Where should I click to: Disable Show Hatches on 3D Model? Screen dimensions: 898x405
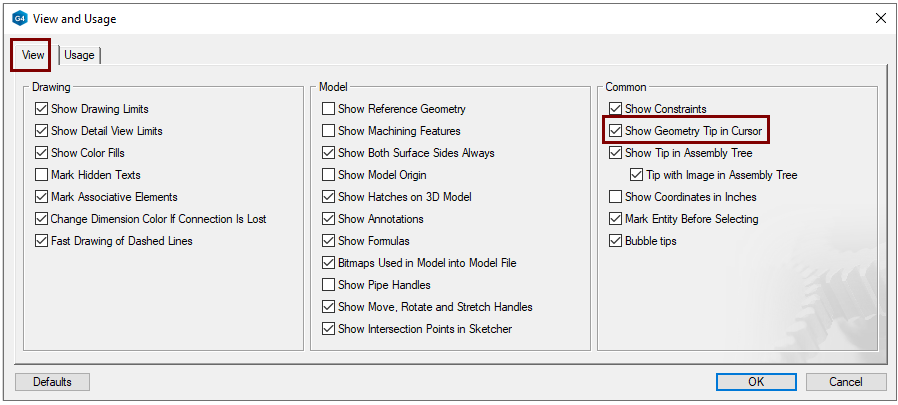[328, 197]
